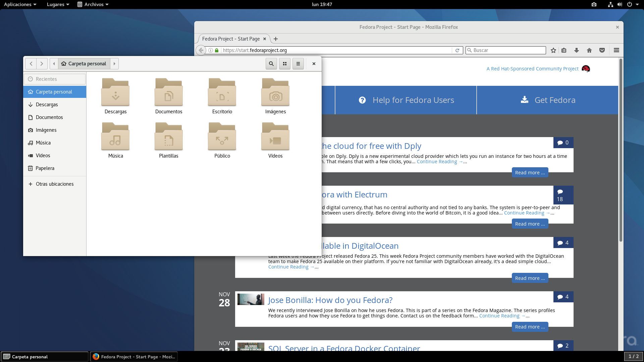The image size is (644, 362).
Task: Open a new Firefox tab
Action: pyautogui.click(x=276, y=39)
